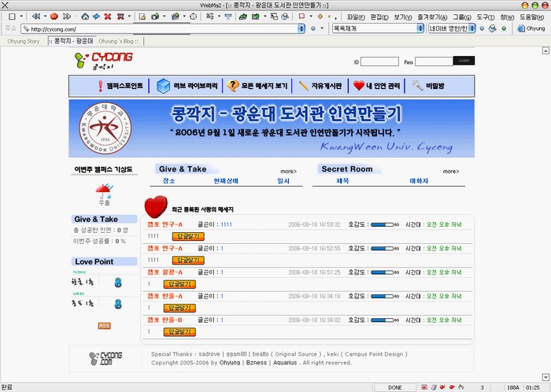Click the double red X close-all icon
551x392 pixels.
120,17
